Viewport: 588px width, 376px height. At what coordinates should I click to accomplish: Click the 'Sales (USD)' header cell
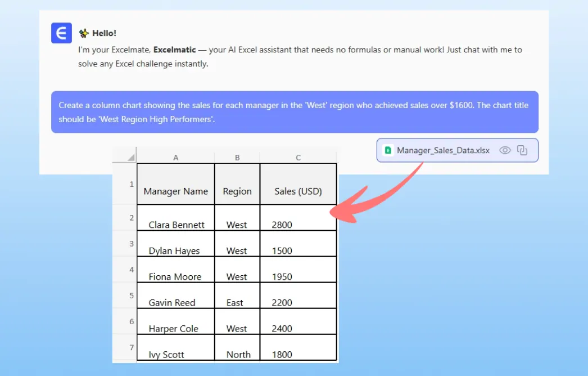point(298,191)
